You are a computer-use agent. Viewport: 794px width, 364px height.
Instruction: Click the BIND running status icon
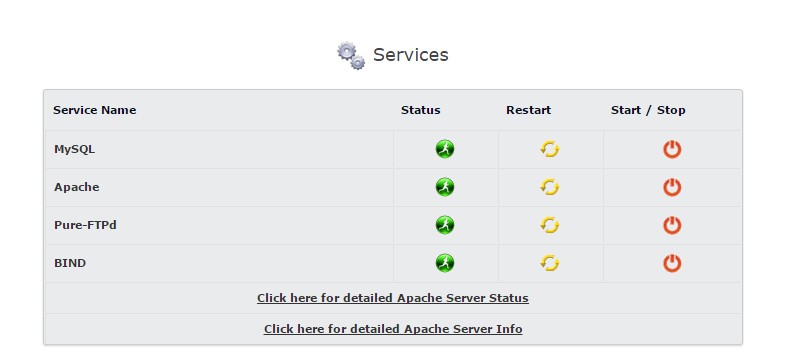[445, 263]
